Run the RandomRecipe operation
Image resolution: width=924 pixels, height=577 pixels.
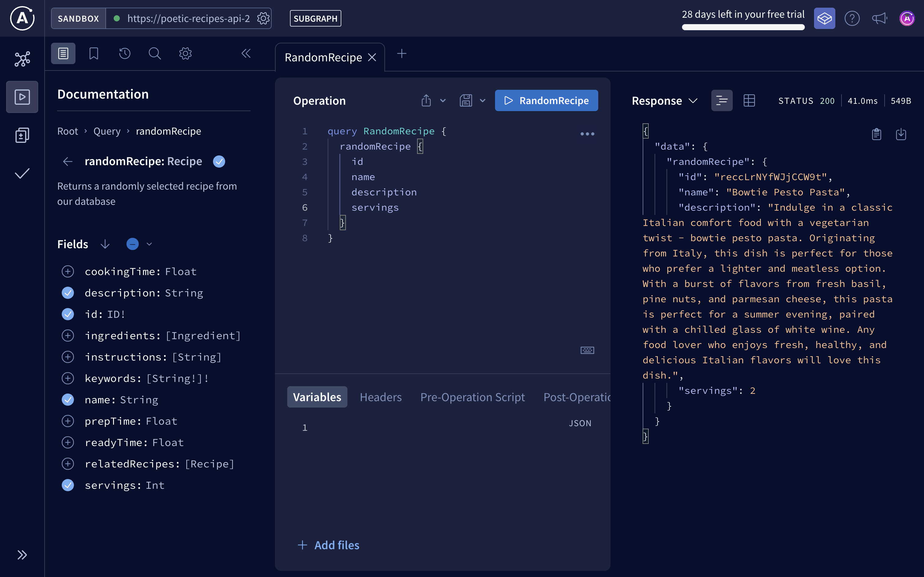pyautogui.click(x=546, y=100)
